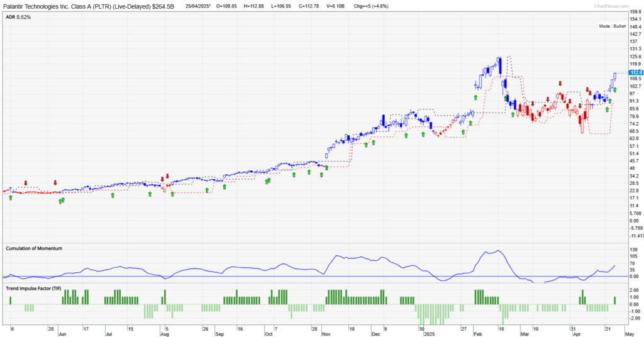Image resolution: width=644 pixels, height=337 pixels.
Task: Click the highlighted 112.8 current price tag
Action: pos(635,72)
